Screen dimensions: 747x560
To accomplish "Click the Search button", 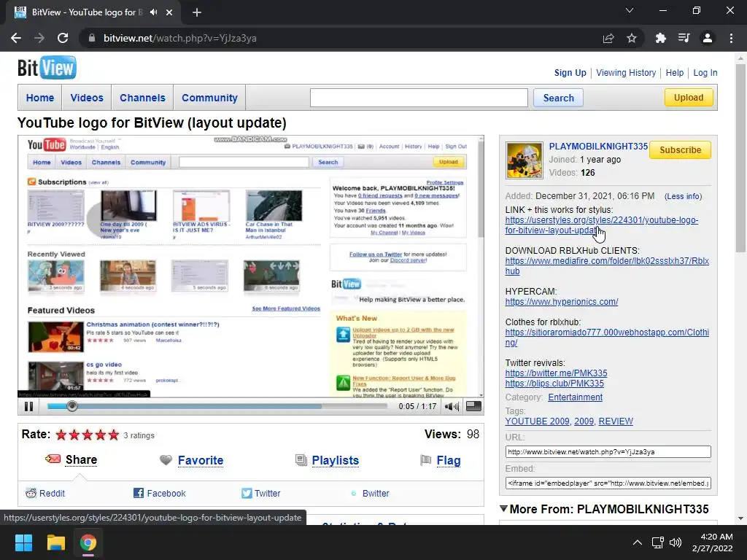I will (x=558, y=98).
